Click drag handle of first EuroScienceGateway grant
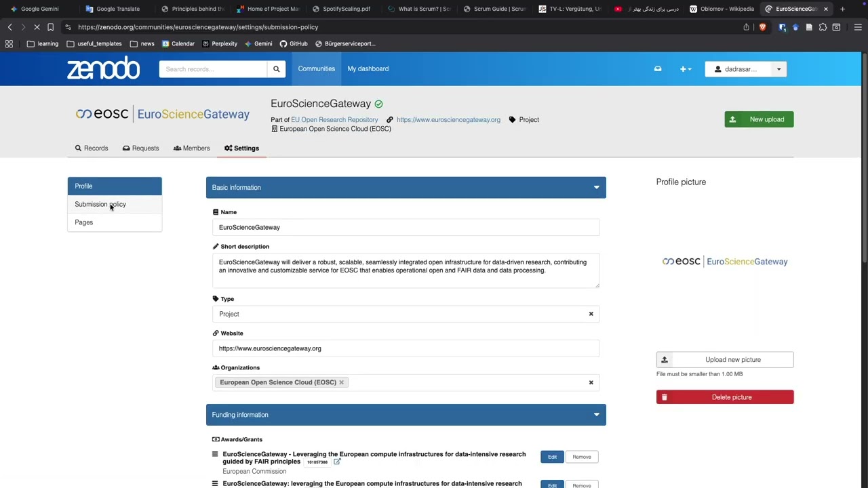The image size is (868, 488). click(215, 454)
